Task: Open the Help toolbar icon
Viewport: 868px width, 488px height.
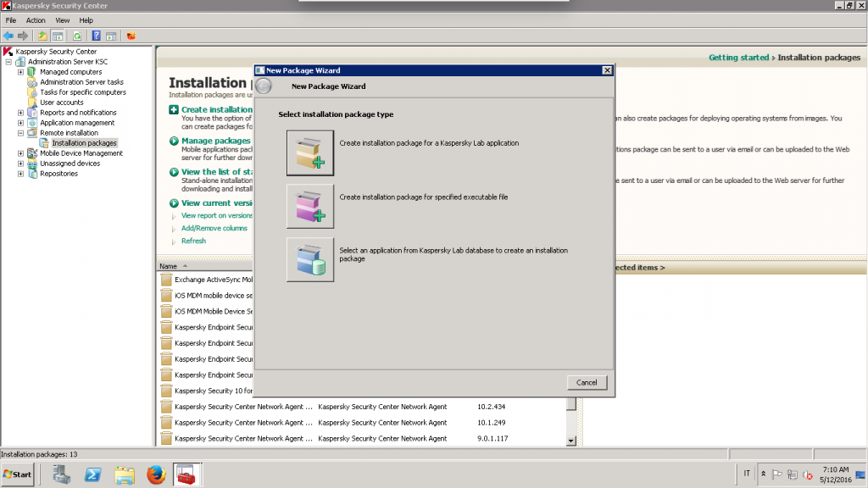Action: point(97,36)
